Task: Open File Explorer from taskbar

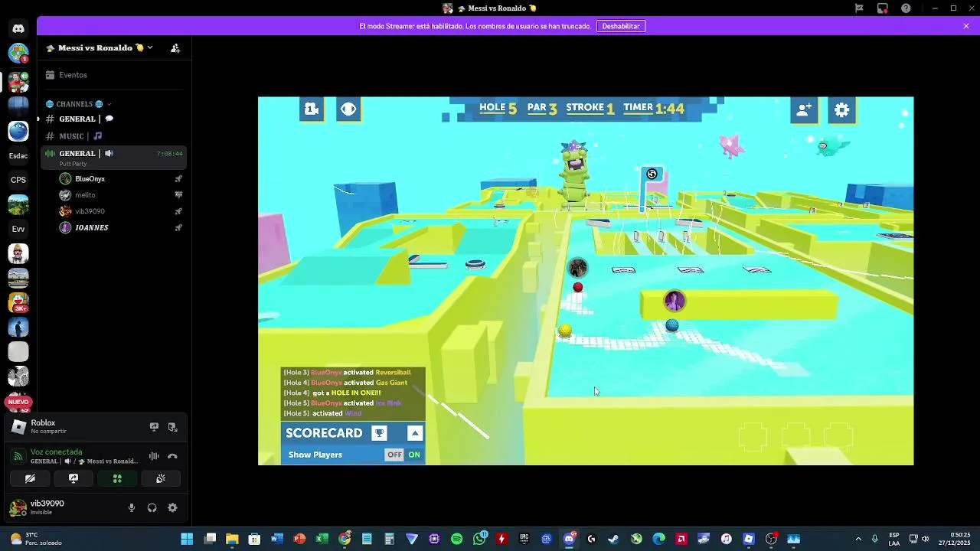Action: click(x=232, y=539)
